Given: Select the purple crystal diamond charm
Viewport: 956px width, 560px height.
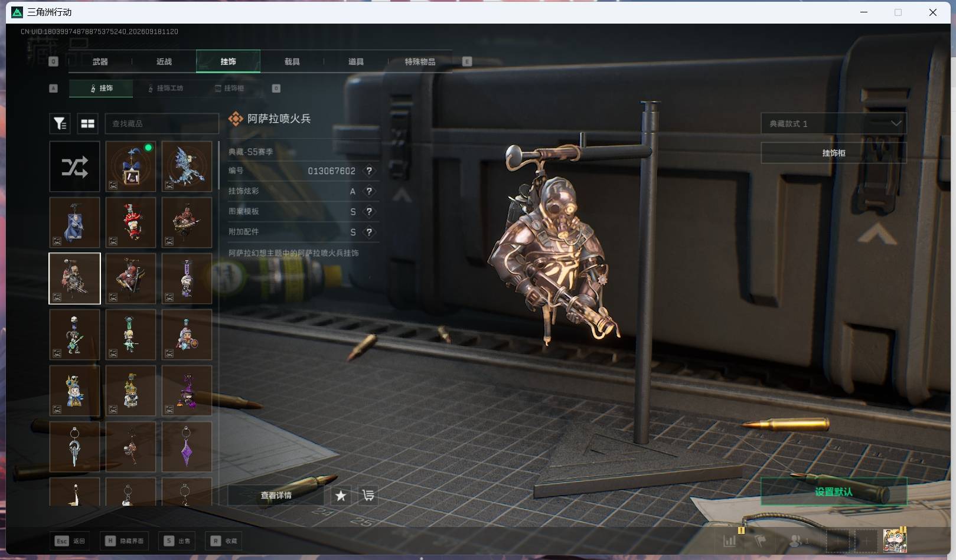Looking at the screenshot, I should tap(187, 447).
